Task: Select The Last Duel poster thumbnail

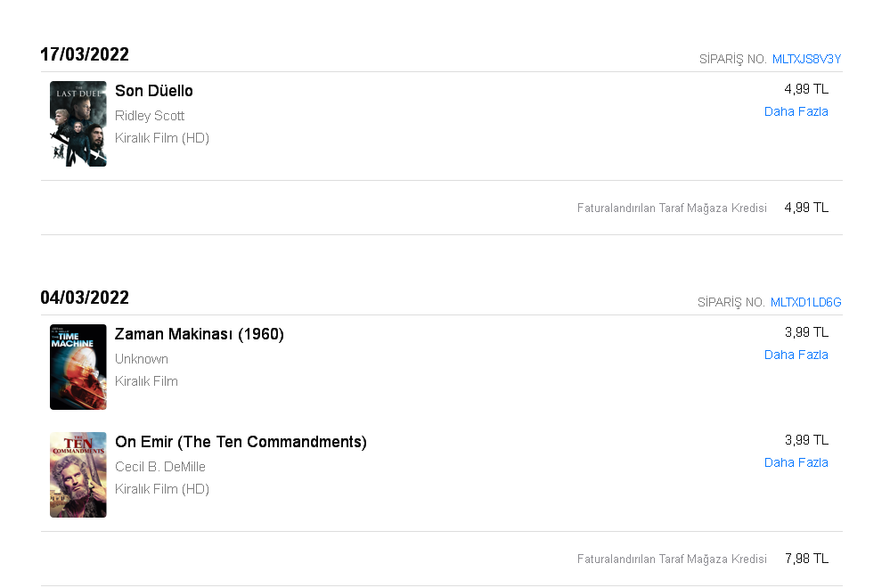Action: pyautogui.click(x=78, y=124)
